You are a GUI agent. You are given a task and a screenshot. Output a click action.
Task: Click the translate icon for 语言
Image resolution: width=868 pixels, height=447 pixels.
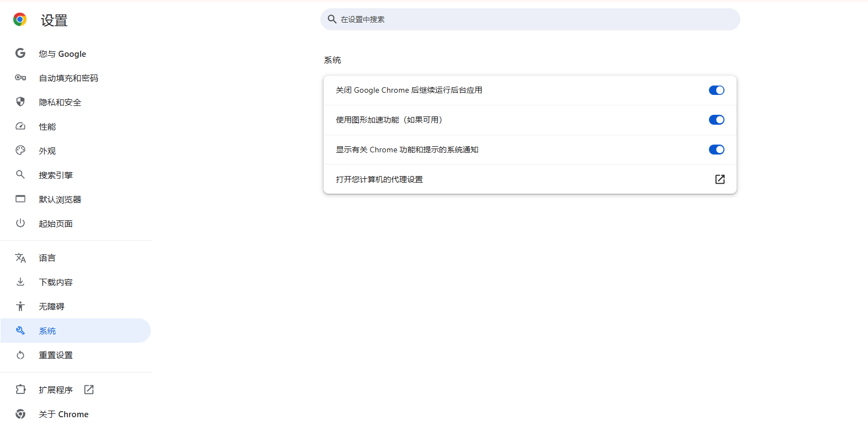tap(20, 258)
